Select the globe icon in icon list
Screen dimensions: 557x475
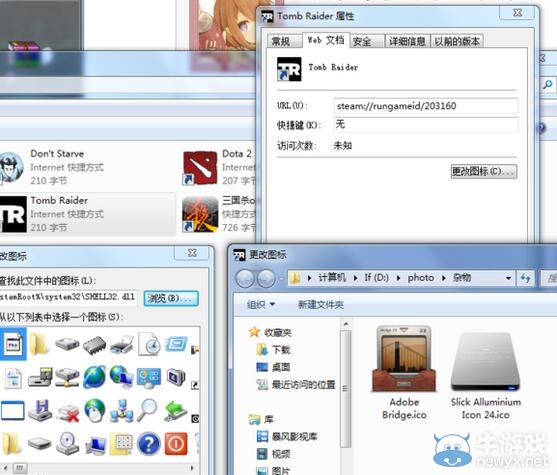point(94,377)
